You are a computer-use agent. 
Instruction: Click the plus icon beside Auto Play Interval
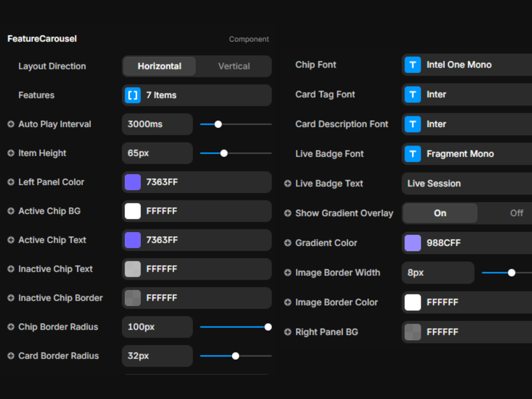(11, 124)
